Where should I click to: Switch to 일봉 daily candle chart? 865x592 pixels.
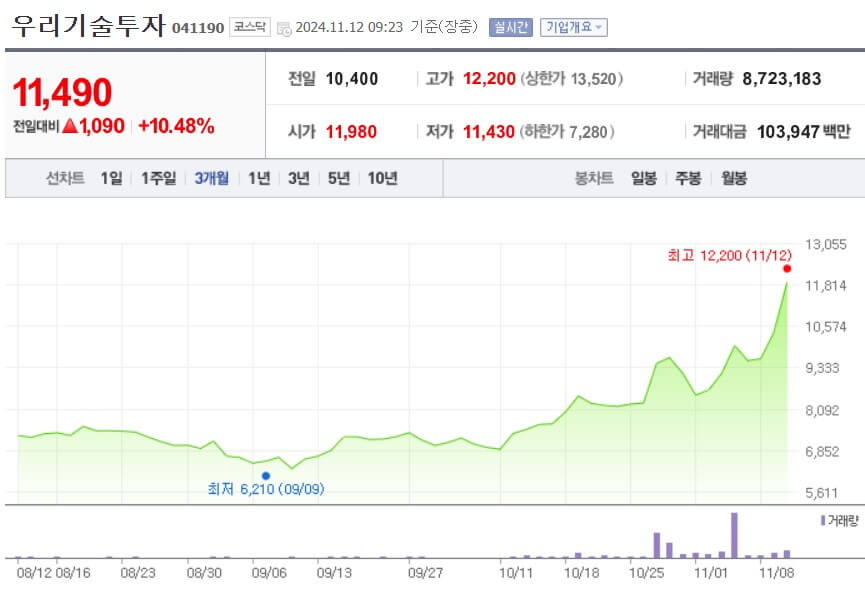pos(640,178)
